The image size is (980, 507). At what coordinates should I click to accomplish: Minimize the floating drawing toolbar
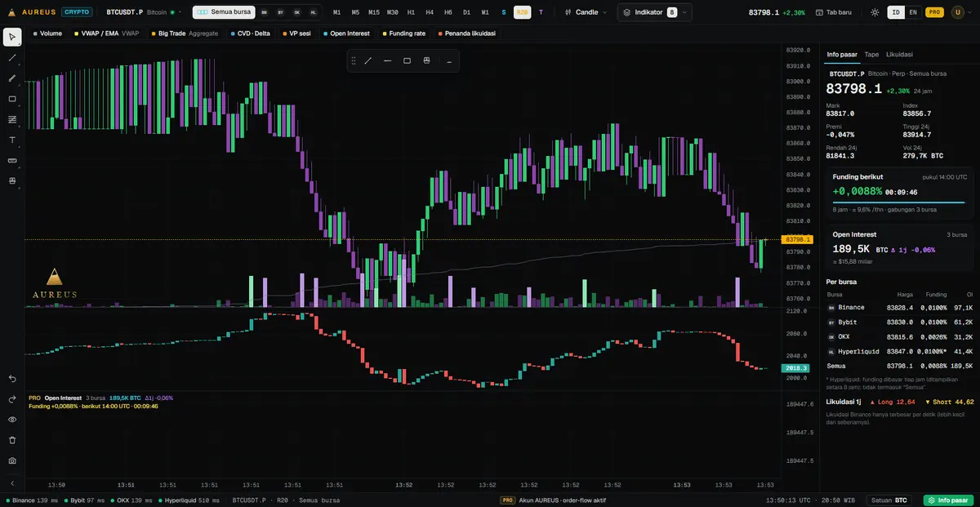(x=449, y=60)
